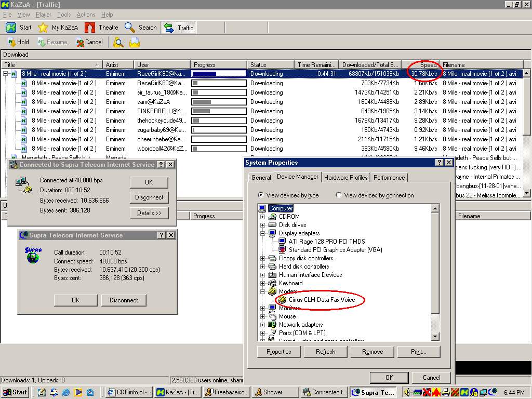The width and height of the screenshot is (532, 399).
Task: Click the download list scroll-up arrow
Action: pos(527,73)
